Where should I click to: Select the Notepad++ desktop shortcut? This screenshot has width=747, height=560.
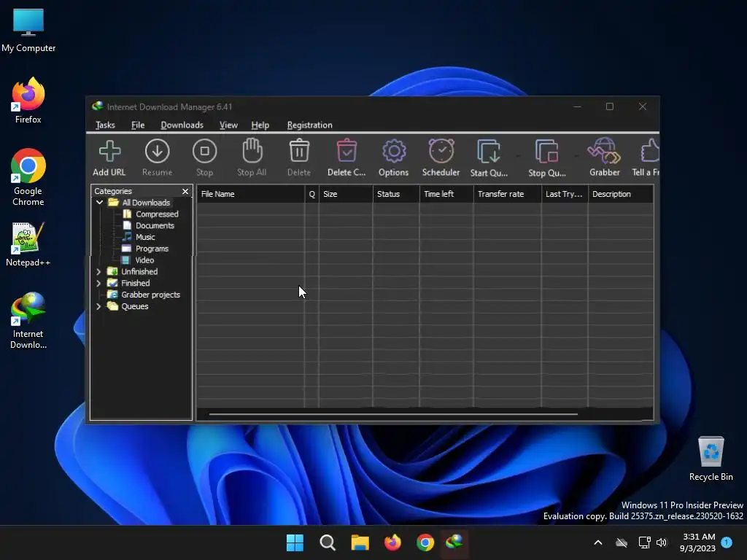[x=28, y=244]
